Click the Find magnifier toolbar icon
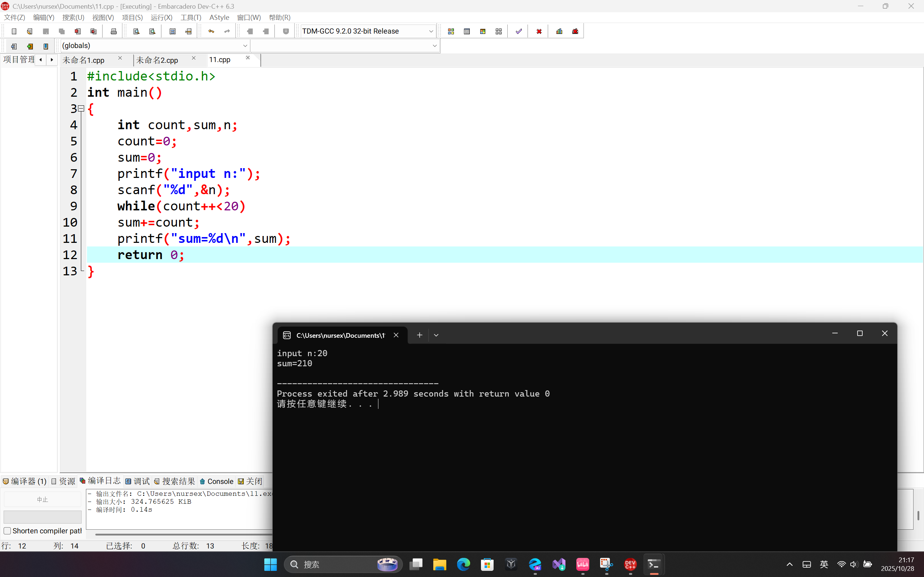 click(136, 31)
